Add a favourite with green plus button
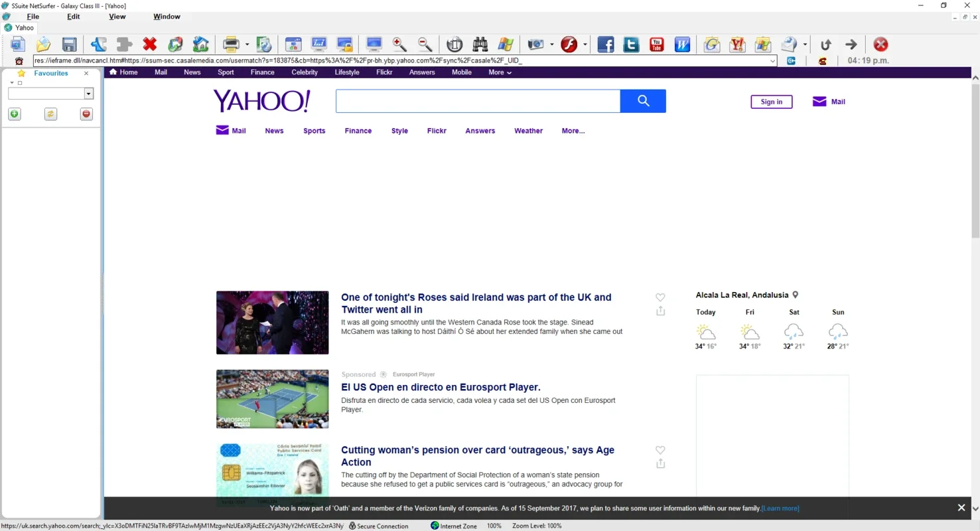 [15, 114]
